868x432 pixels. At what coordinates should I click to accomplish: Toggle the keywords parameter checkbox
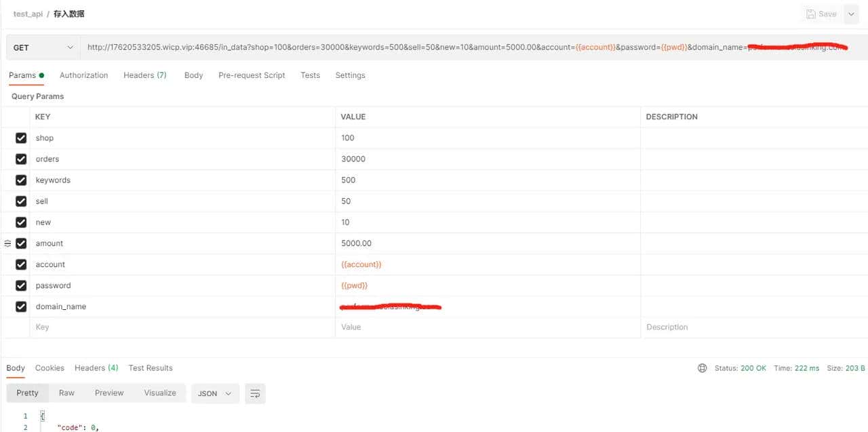pyautogui.click(x=21, y=180)
